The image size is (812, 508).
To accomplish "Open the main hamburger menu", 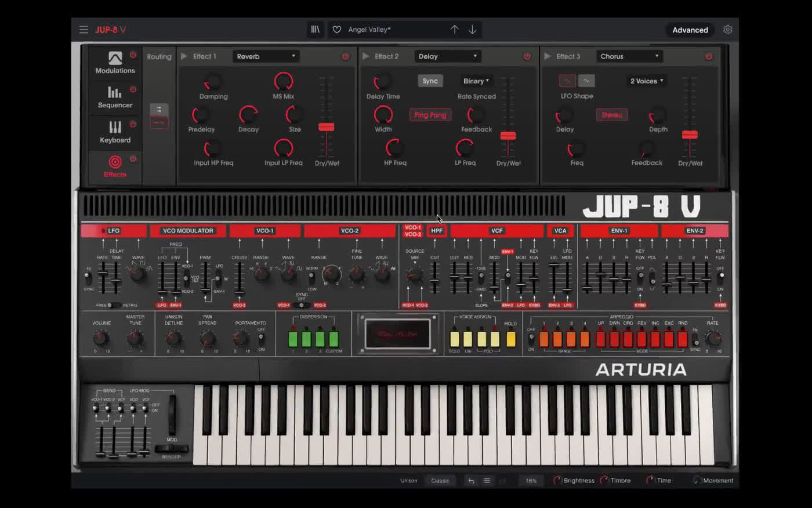I will [84, 30].
